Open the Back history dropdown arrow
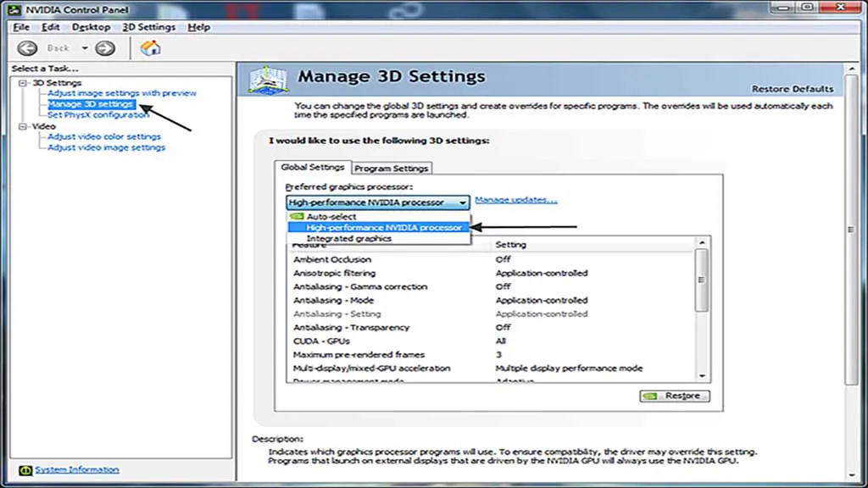The height and width of the screenshot is (488, 868). click(x=85, y=48)
